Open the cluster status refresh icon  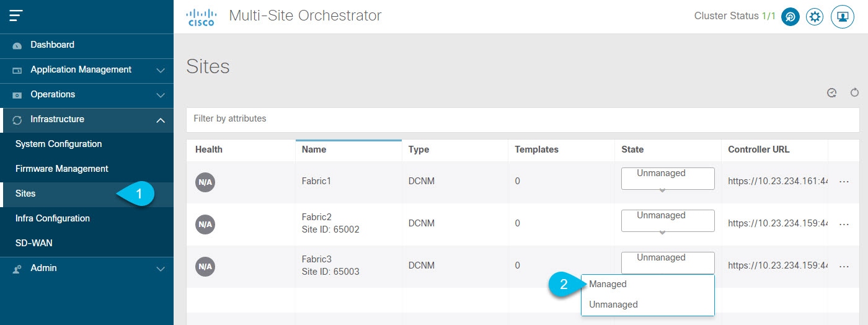click(790, 17)
